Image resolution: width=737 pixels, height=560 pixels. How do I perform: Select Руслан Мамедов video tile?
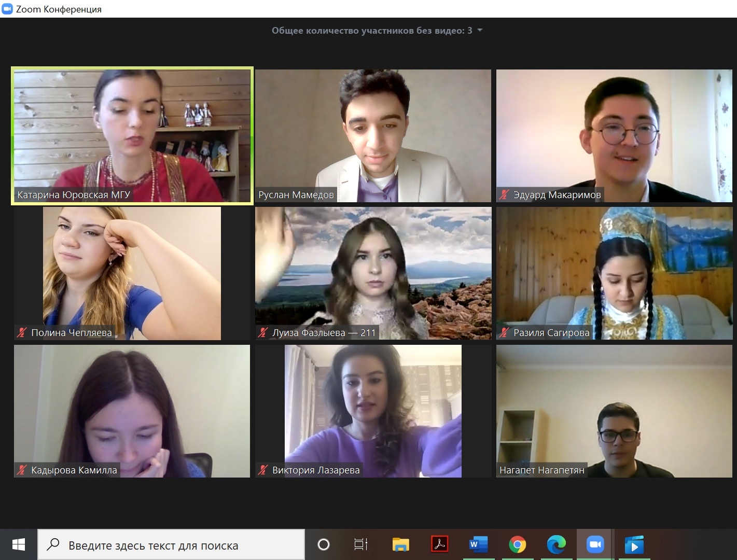pos(373,136)
